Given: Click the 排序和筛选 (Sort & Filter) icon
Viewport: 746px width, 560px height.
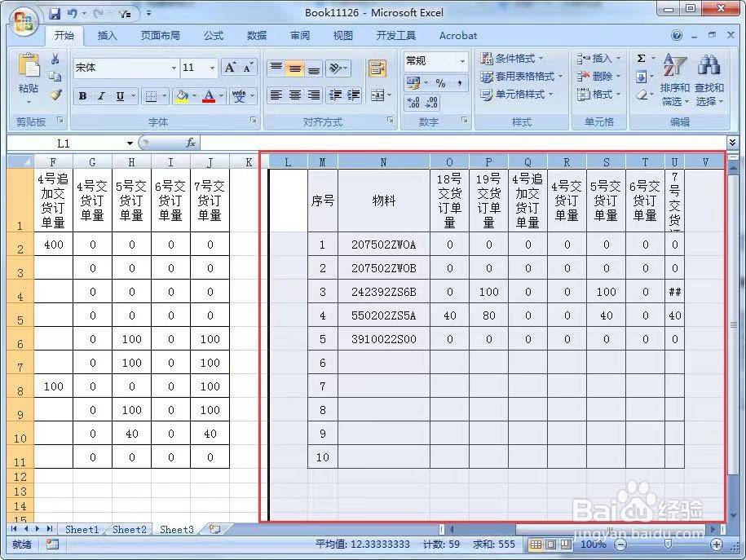Looking at the screenshot, I should 675,77.
